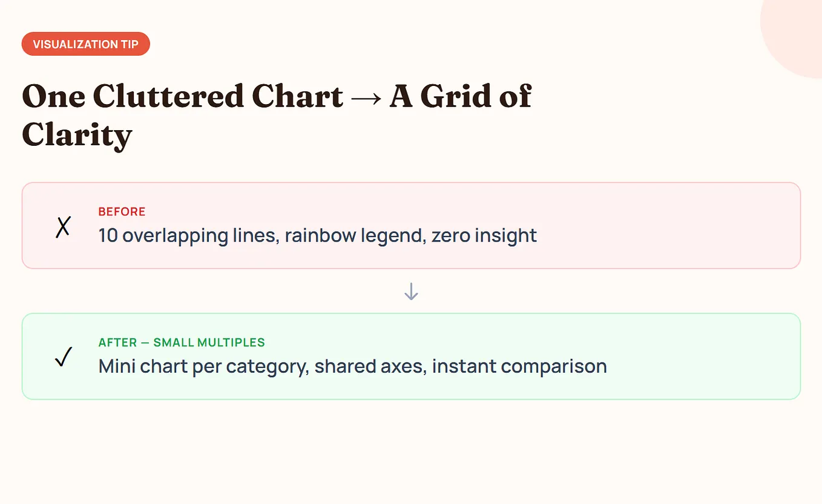This screenshot has height=504, width=822.
Task: Click the phrase "zero insight"
Action: click(x=484, y=235)
